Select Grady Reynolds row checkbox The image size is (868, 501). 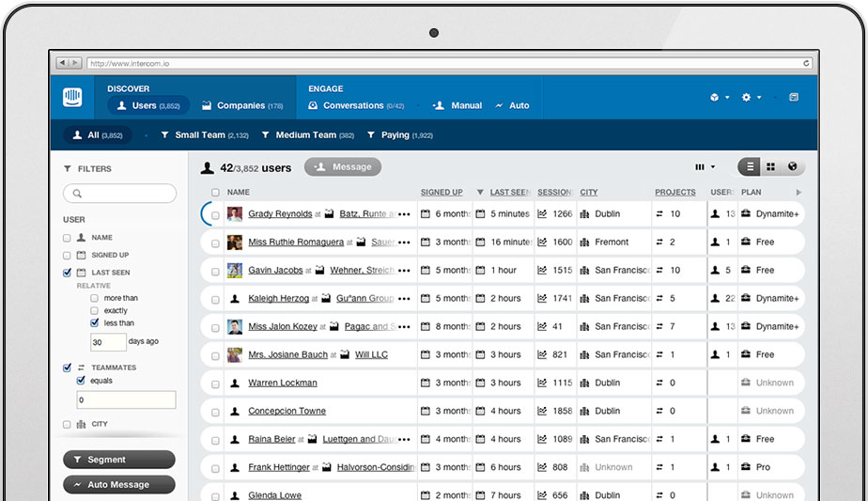tap(215, 215)
